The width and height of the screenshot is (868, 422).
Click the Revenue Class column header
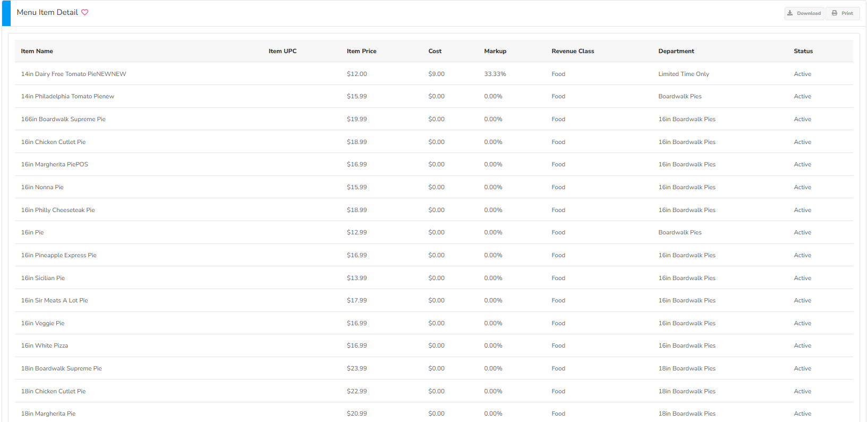coord(572,51)
